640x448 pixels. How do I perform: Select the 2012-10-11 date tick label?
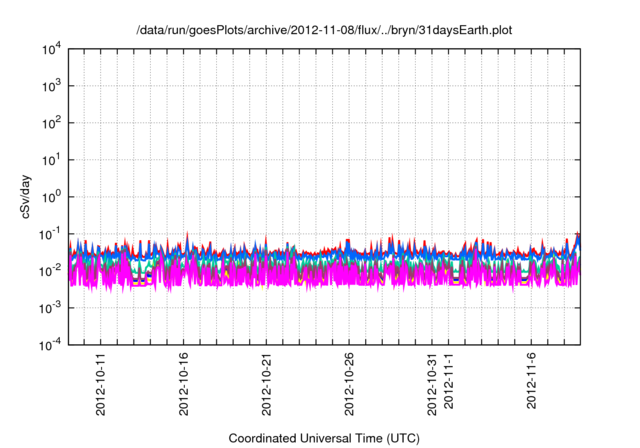point(100,384)
